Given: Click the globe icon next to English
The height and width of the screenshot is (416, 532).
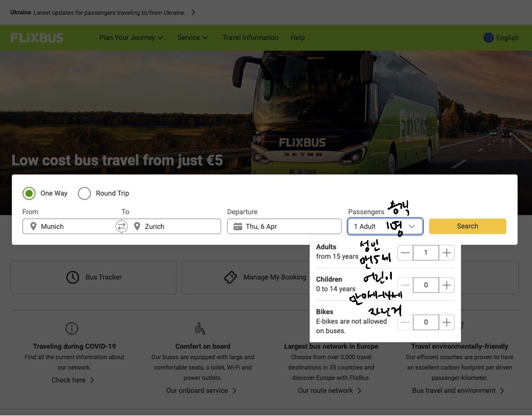Looking at the screenshot, I should pos(489,38).
